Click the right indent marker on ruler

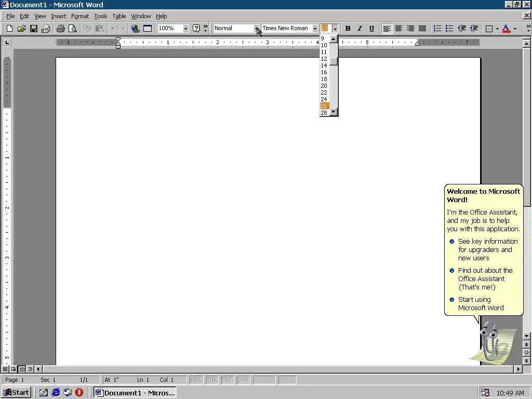click(418, 44)
